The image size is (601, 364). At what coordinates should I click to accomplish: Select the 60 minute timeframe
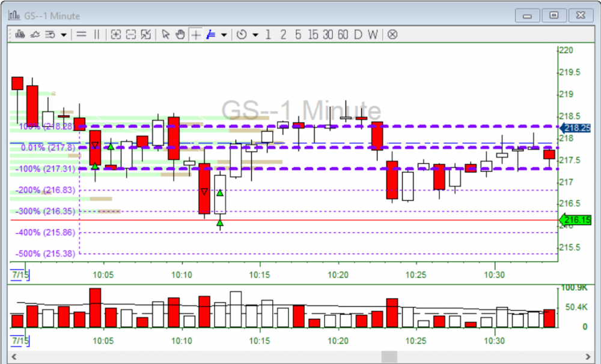point(343,35)
